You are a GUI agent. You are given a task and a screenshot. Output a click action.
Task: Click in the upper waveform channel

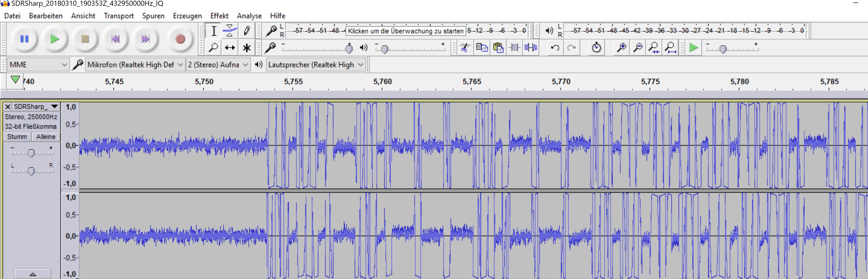[473, 145]
